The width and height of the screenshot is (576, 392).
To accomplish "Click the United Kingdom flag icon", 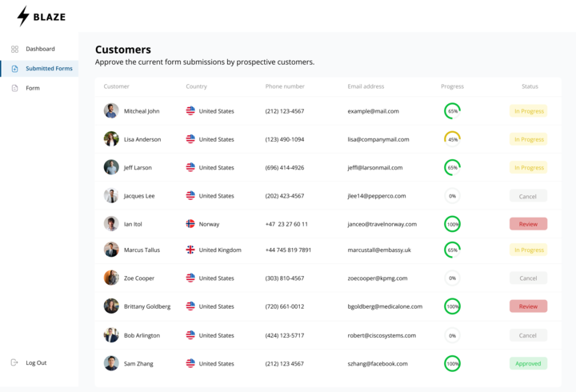I will point(190,250).
